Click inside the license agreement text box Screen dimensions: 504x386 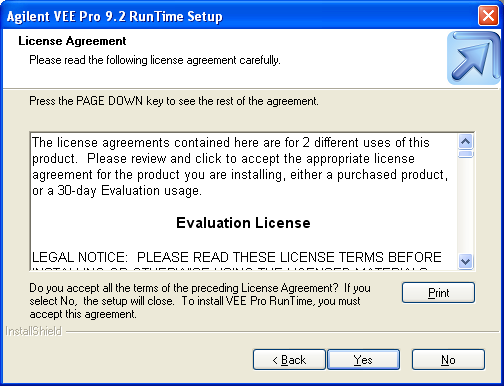pyautogui.click(x=244, y=201)
